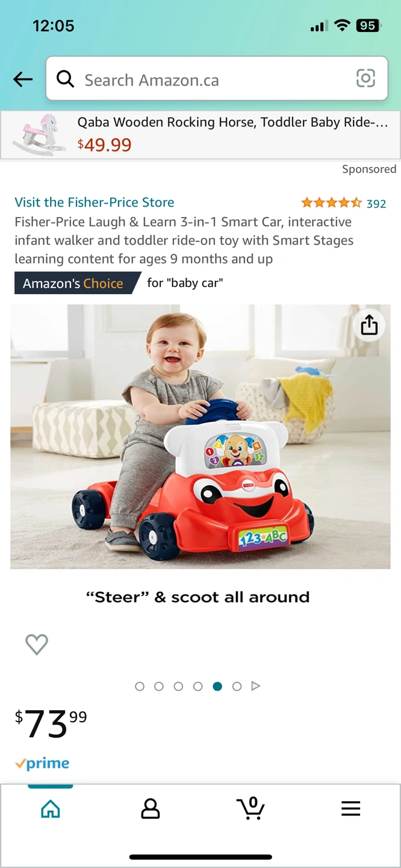The image size is (401, 868).
Task: Add item to wish list heart
Action: [37, 644]
